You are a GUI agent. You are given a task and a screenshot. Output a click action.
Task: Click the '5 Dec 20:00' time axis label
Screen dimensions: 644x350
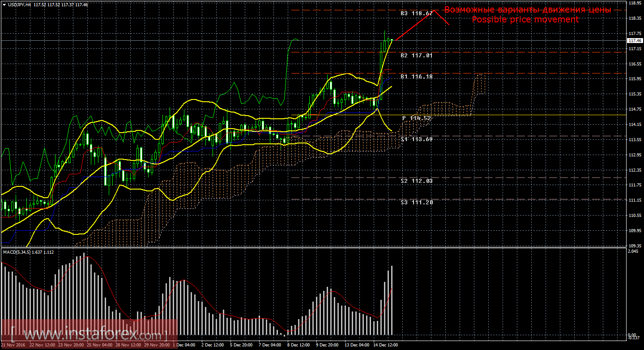point(241,346)
